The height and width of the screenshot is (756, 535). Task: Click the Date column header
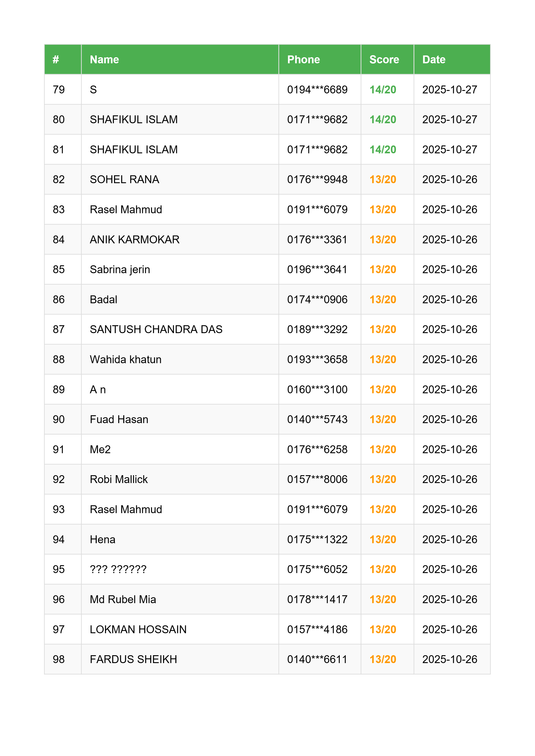click(433, 60)
